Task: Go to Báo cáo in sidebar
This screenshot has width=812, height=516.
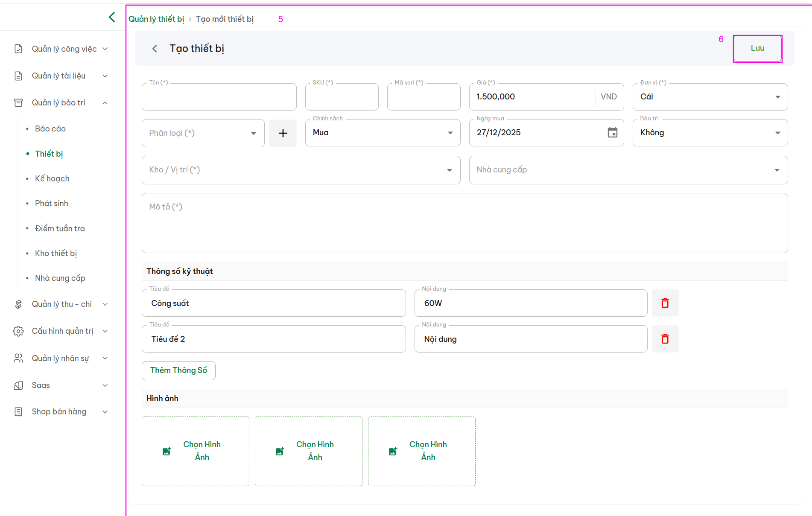Action: pos(50,128)
